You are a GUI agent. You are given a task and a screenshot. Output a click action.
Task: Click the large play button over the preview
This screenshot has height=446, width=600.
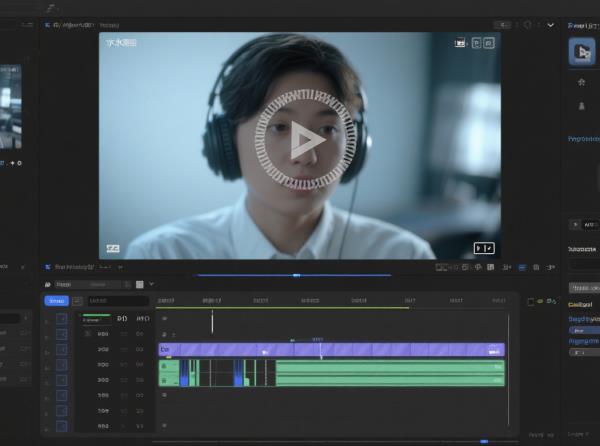pos(304,140)
